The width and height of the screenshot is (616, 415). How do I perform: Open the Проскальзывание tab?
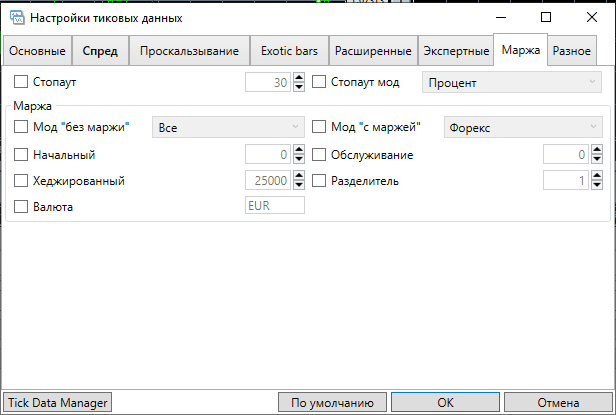(189, 51)
